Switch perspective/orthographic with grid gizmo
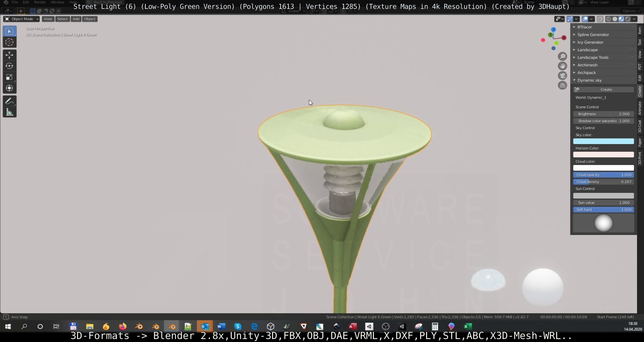Image resolution: width=644 pixels, height=342 pixels. click(x=562, y=85)
